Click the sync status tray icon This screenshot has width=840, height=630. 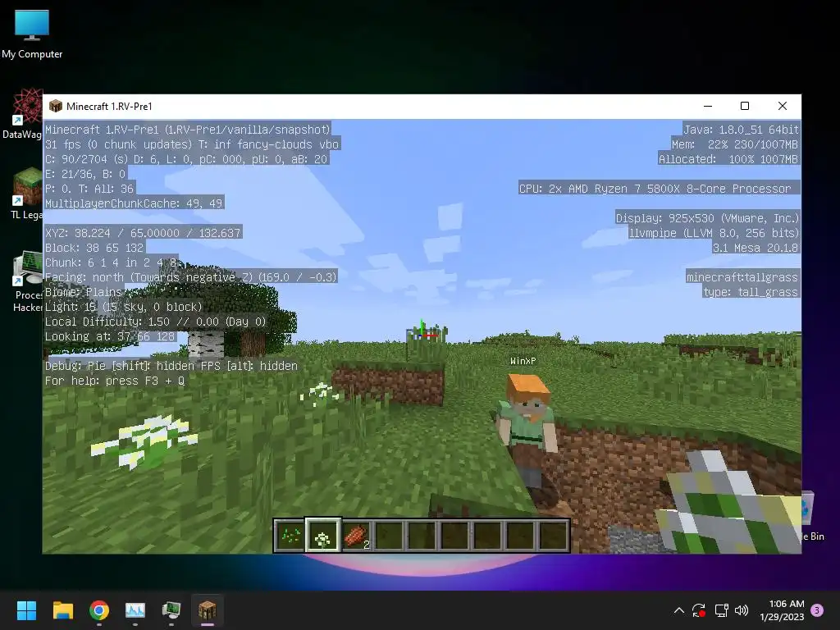699,610
